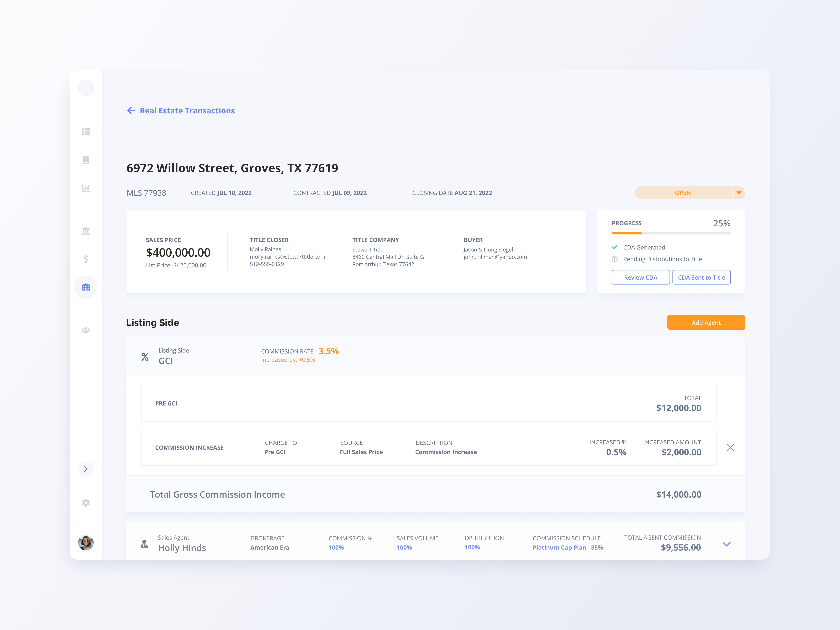840x630 pixels.
Task: Go back to Real Estate Transactions
Action: [187, 111]
